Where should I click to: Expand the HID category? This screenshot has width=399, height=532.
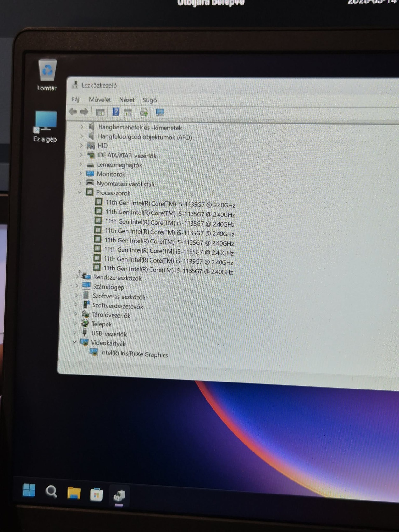click(81, 145)
